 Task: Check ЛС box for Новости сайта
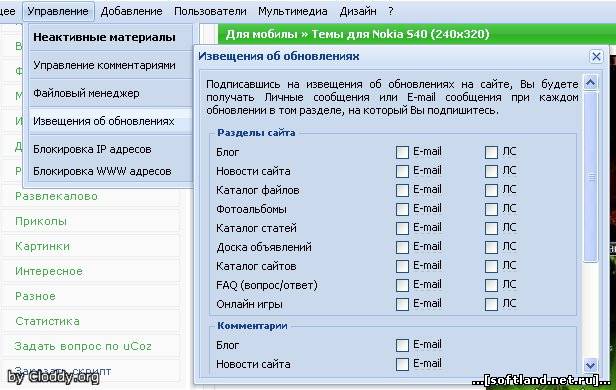point(491,171)
